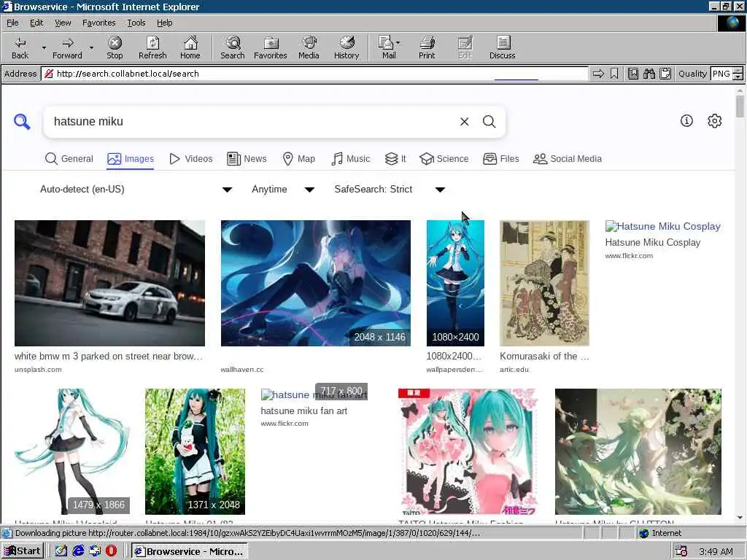Click the Go arrow beside address bar
747x560 pixels.
coord(598,74)
